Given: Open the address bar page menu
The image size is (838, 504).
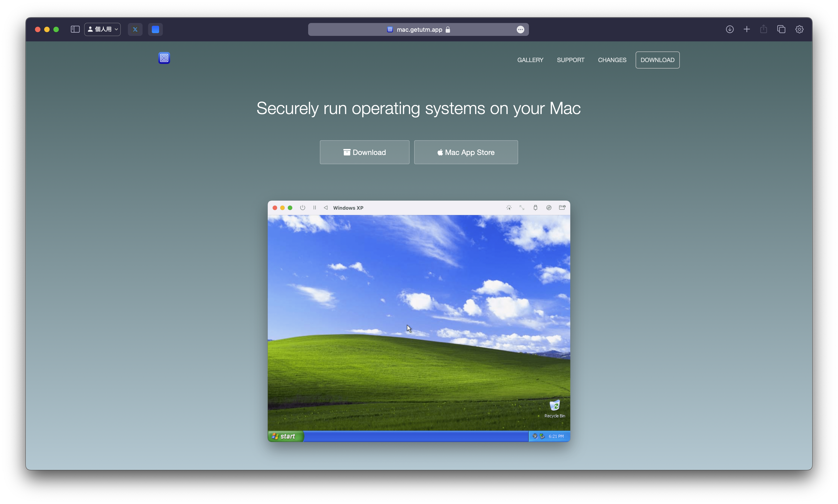Looking at the screenshot, I should pyautogui.click(x=520, y=30).
